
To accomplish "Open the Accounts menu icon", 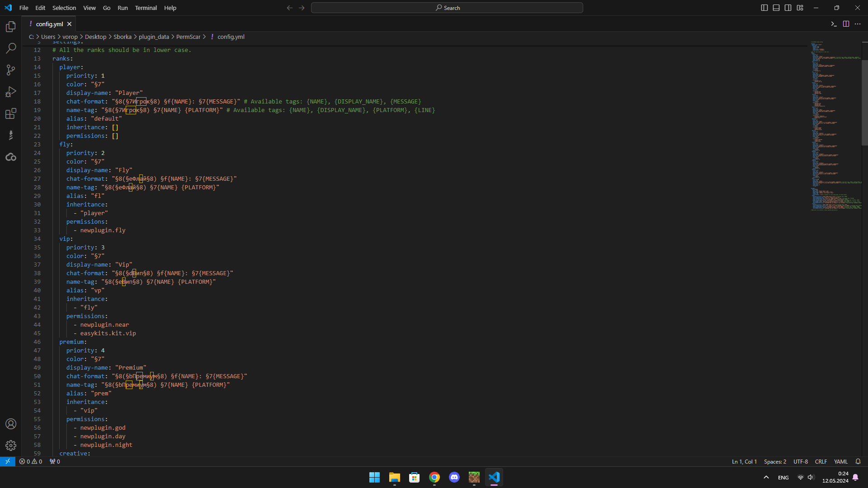I will (x=11, y=424).
